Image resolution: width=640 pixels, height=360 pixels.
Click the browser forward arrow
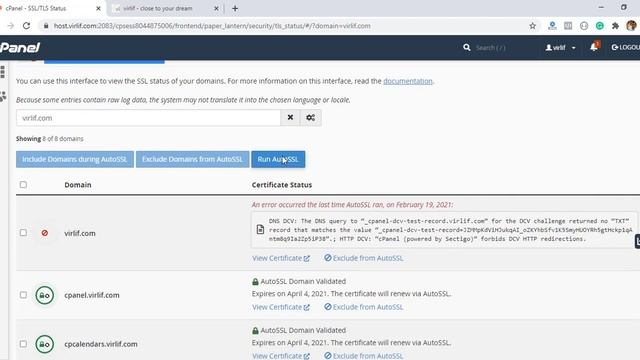point(11,26)
